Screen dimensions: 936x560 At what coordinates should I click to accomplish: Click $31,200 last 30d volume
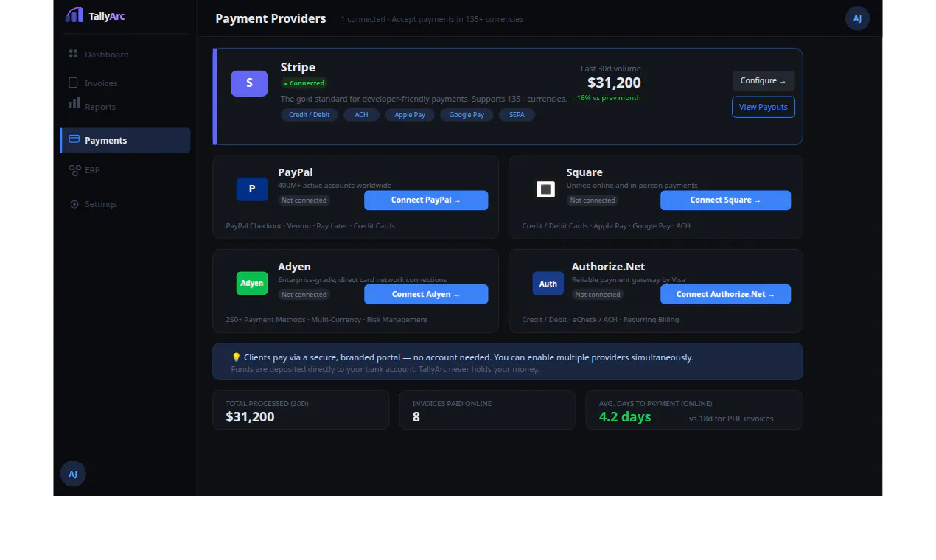coord(614,83)
